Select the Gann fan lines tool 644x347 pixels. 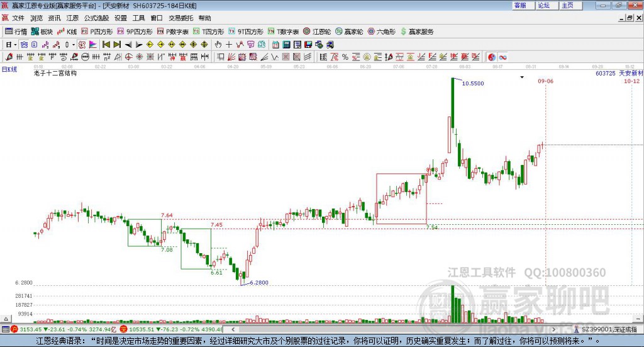(231, 57)
